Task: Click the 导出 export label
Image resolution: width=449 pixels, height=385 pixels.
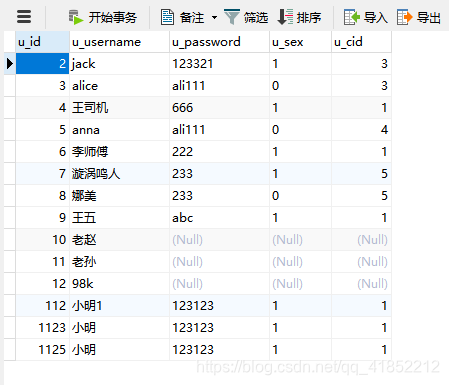Action: click(x=429, y=17)
